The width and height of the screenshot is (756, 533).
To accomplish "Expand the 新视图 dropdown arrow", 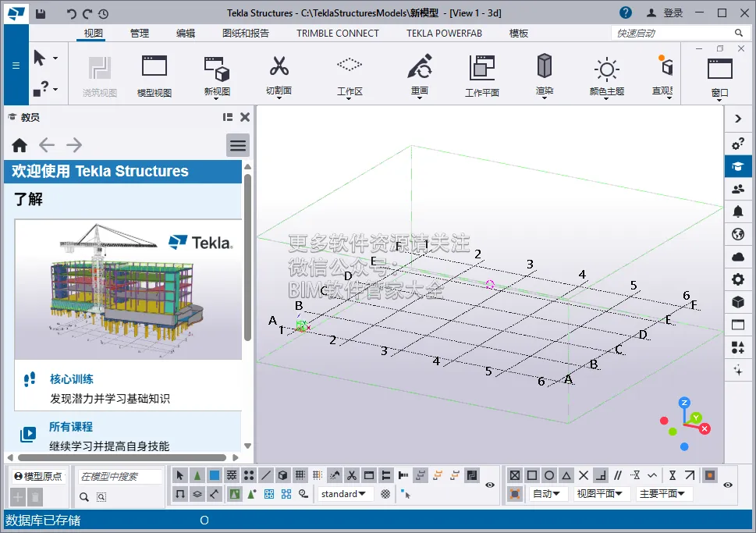I will 216,98.
